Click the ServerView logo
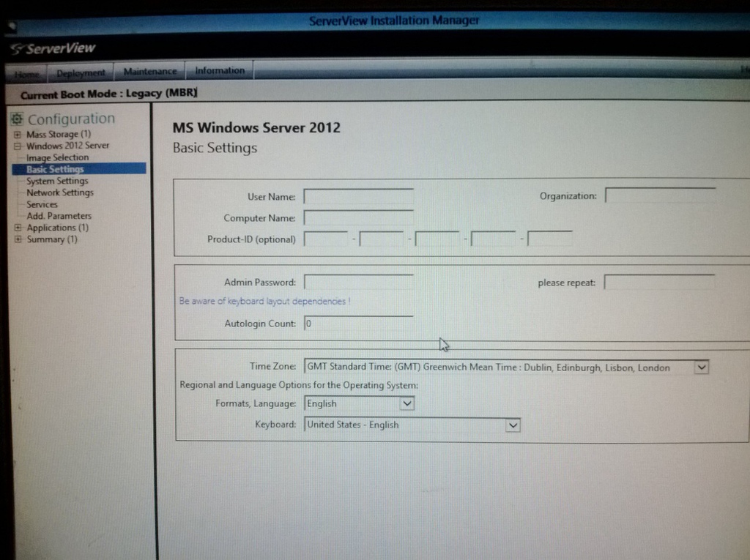 53,48
